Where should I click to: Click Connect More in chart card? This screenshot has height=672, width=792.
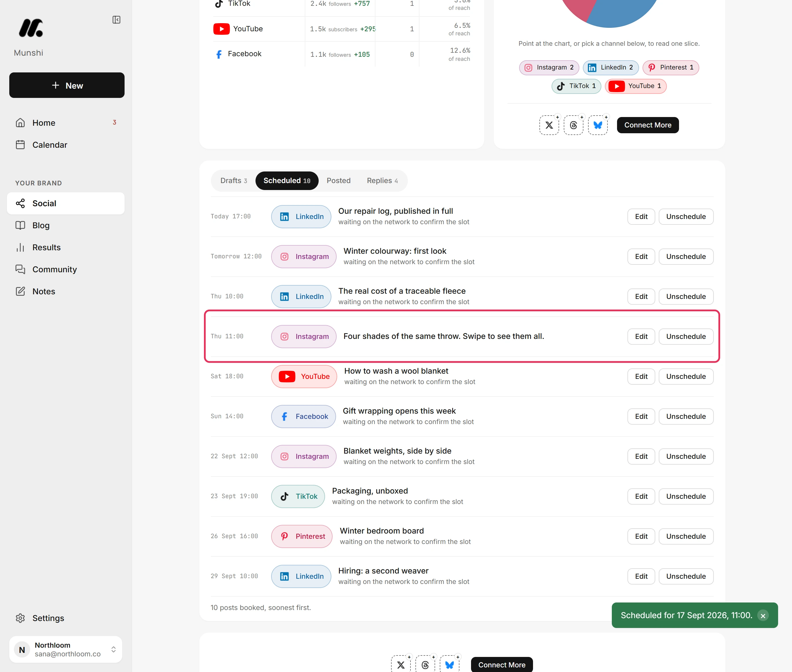click(648, 125)
